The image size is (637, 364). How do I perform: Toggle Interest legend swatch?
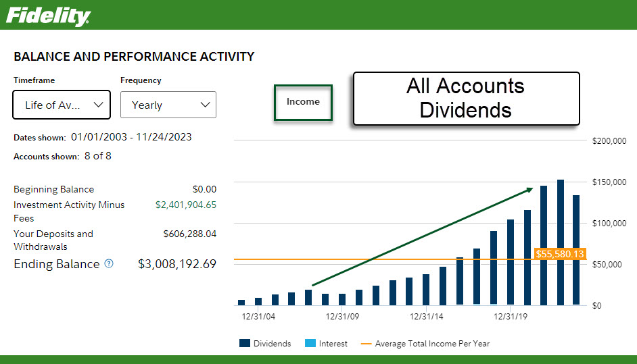coord(310,344)
